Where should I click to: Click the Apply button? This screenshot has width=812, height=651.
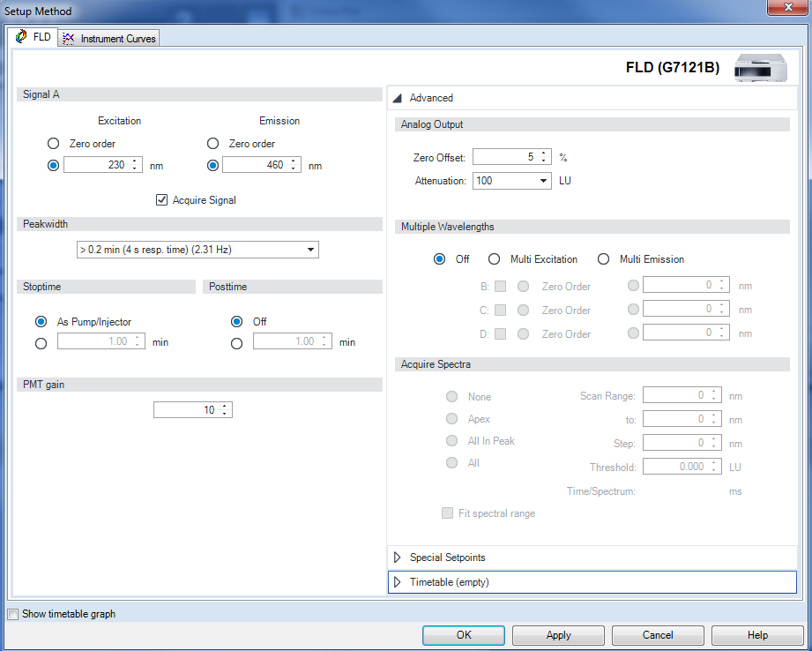pyautogui.click(x=558, y=634)
